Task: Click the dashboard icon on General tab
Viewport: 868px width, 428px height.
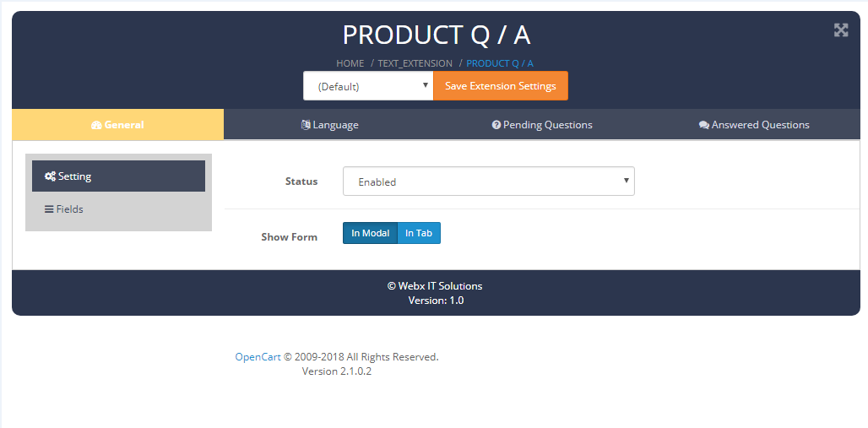Action: [96, 125]
